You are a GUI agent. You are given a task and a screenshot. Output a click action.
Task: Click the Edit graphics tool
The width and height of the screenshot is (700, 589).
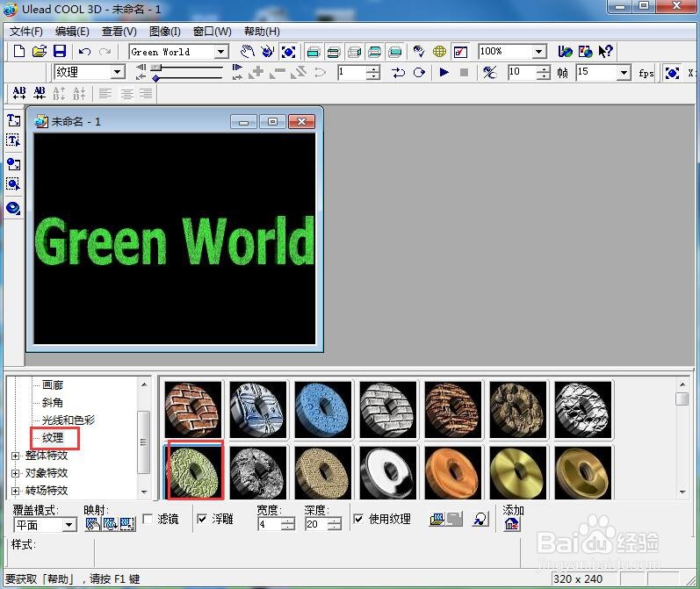(13, 183)
